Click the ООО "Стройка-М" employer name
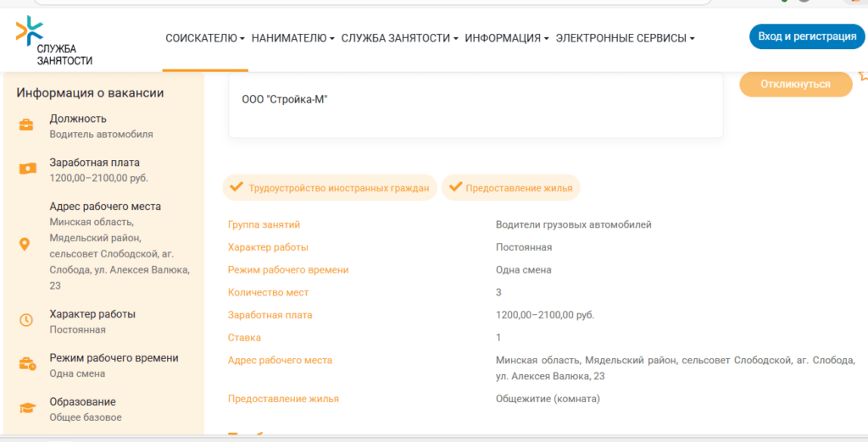The height and width of the screenshot is (442, 868). (x=285, y=100)
